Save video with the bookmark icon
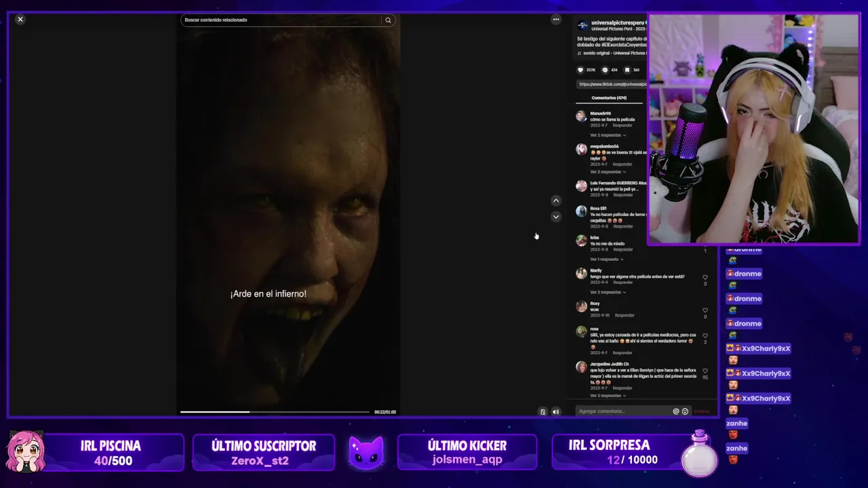Image resolution: width=868 pixels, height=488 pixels. point(627,70)
